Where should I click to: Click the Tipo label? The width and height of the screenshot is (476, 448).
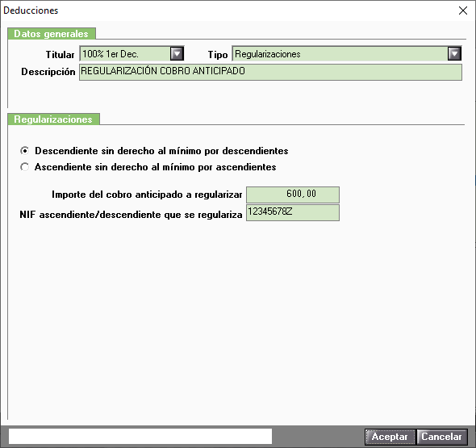pyautogui.click(x=218, y=55)
